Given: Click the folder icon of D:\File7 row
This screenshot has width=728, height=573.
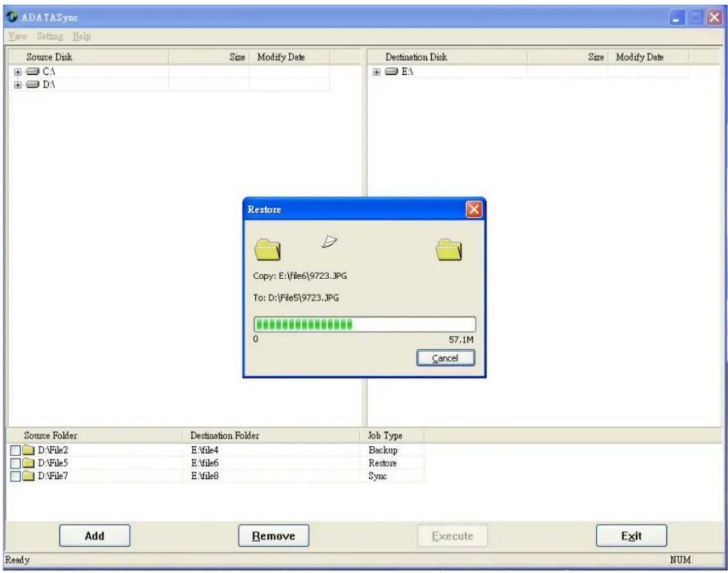Looking at the screenshot, I should [29, 476].
